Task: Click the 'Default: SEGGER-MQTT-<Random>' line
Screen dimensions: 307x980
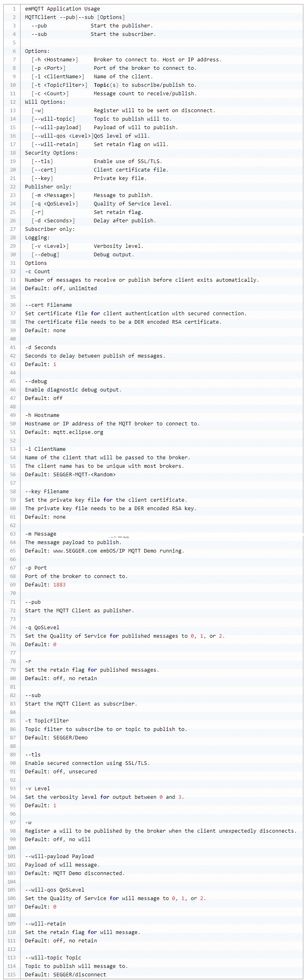Action: coord(70,475)
